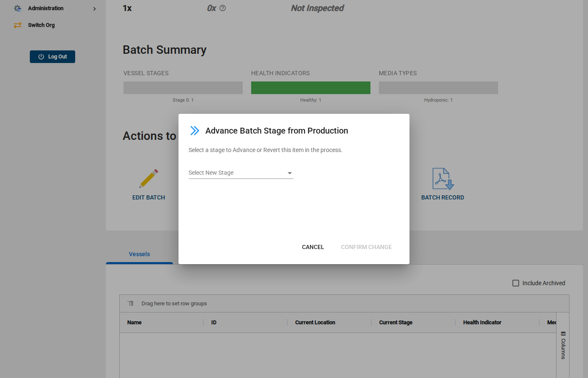
Task: Click the Current Stage column header
Action: coord(395,322)
